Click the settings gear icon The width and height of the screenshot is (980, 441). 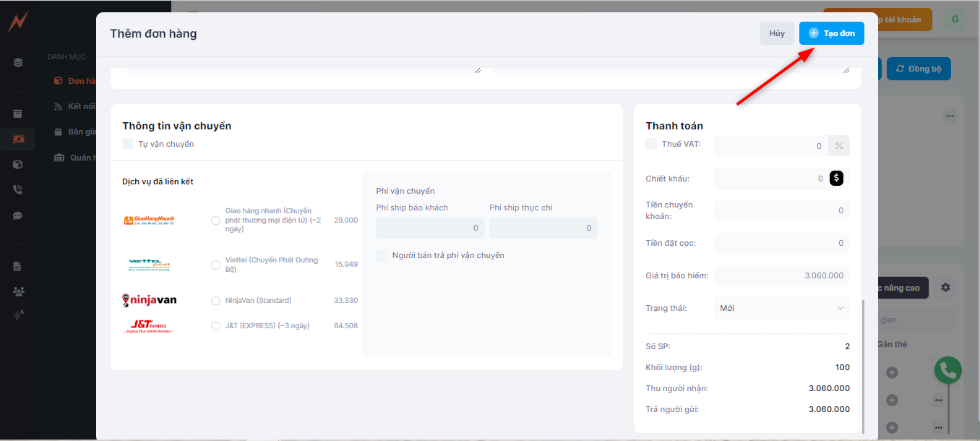pos(945,288)
